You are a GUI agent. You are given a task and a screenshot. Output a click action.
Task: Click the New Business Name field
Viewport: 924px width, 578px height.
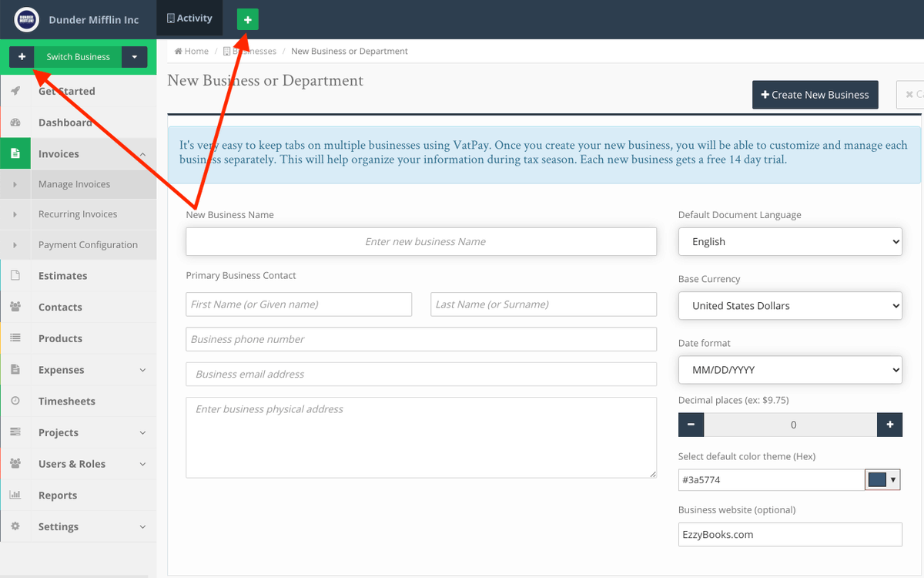point(421,241)
